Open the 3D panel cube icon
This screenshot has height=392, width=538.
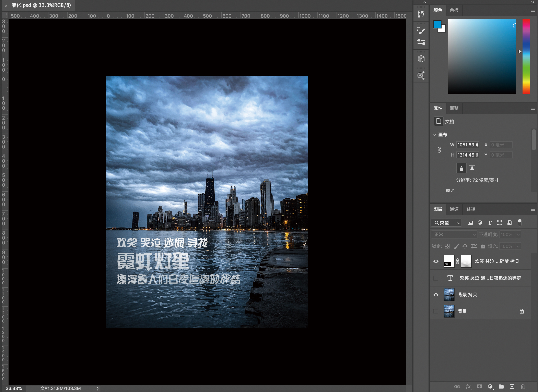click(421, 59)
